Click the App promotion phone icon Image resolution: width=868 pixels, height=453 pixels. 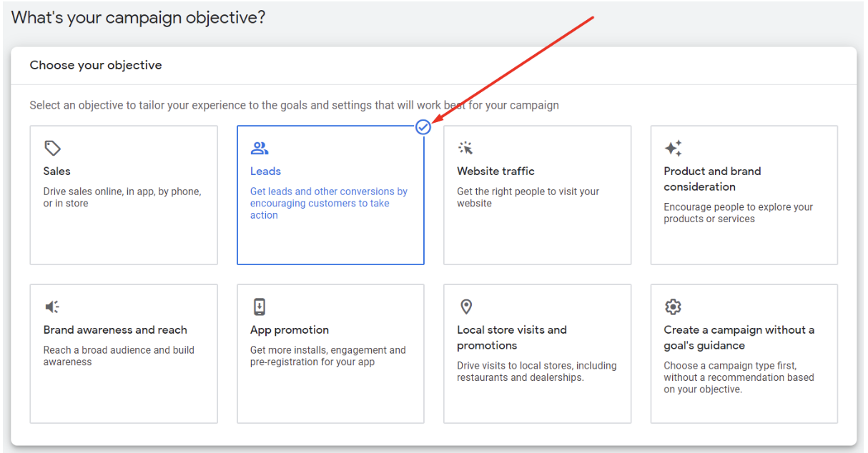coord(260,307)
